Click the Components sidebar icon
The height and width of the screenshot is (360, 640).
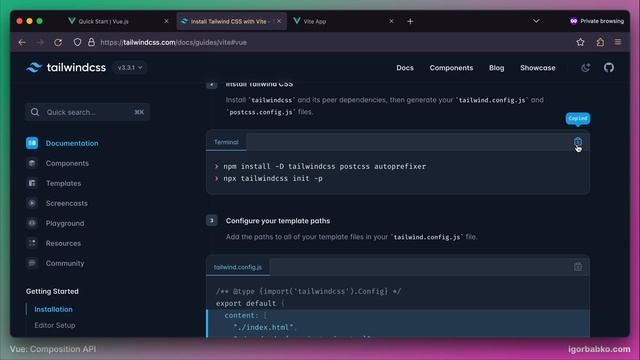32,163
